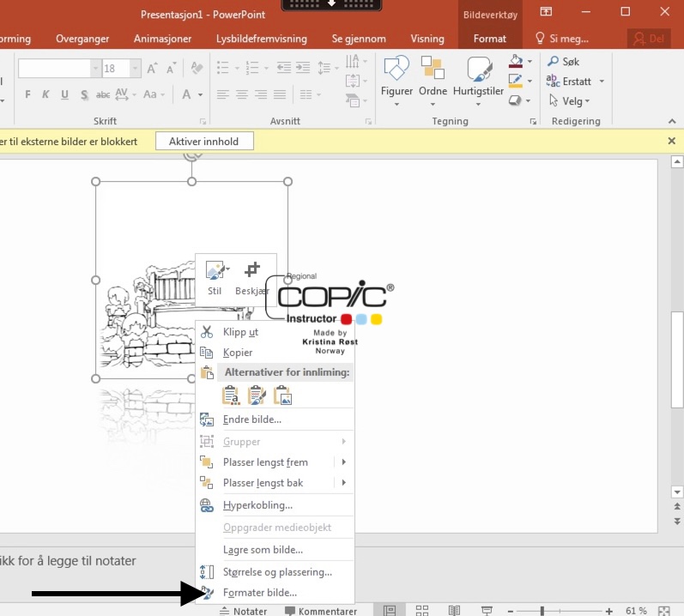Open font name combo box dropdown
Image resolution: width=684 pixels, height=616 pixels.
click(95, 69)
